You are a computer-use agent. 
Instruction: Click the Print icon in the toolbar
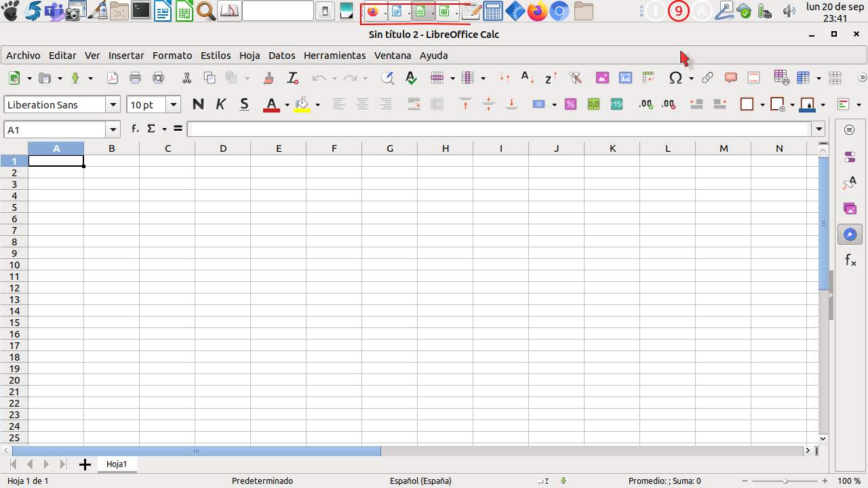tap(135, 78)
